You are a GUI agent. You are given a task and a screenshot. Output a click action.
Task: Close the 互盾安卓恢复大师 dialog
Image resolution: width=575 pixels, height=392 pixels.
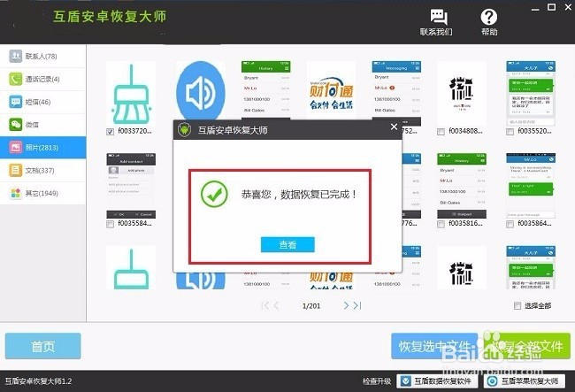pyautogui.click(x=394, y=127)
